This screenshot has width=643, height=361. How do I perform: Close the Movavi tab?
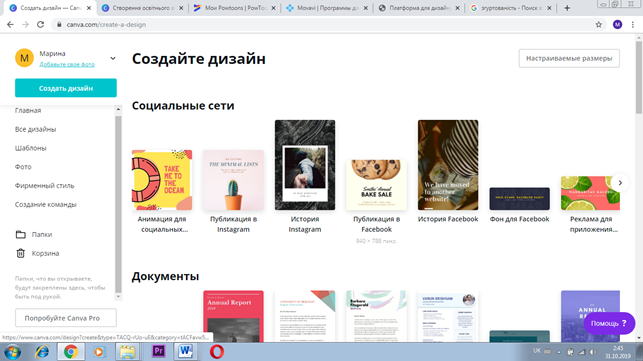[x=366, y=8]
